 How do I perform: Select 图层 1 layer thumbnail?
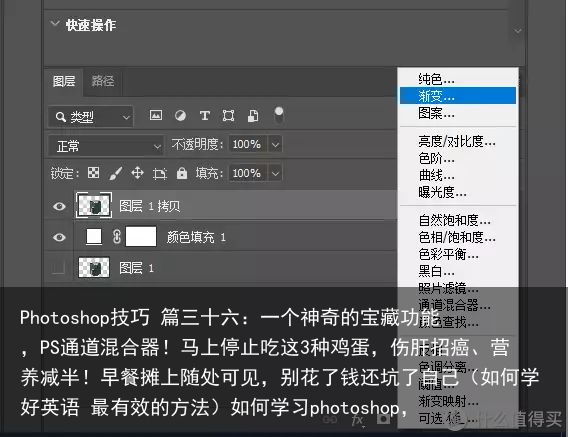[x=94, y=268]
